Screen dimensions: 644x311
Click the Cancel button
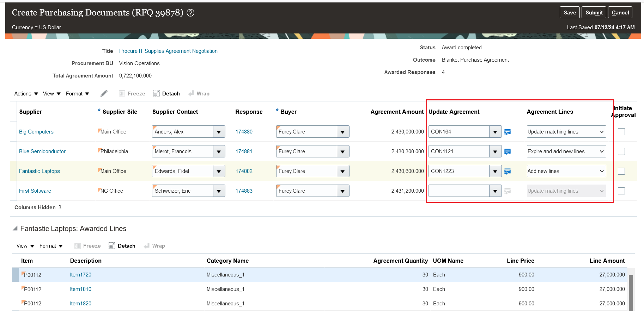[620, 12]
